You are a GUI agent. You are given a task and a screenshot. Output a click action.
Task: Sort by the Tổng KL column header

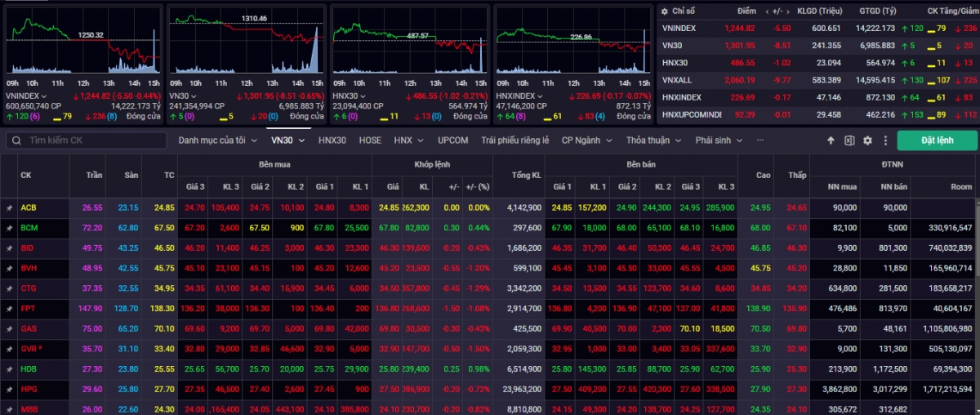526,175
